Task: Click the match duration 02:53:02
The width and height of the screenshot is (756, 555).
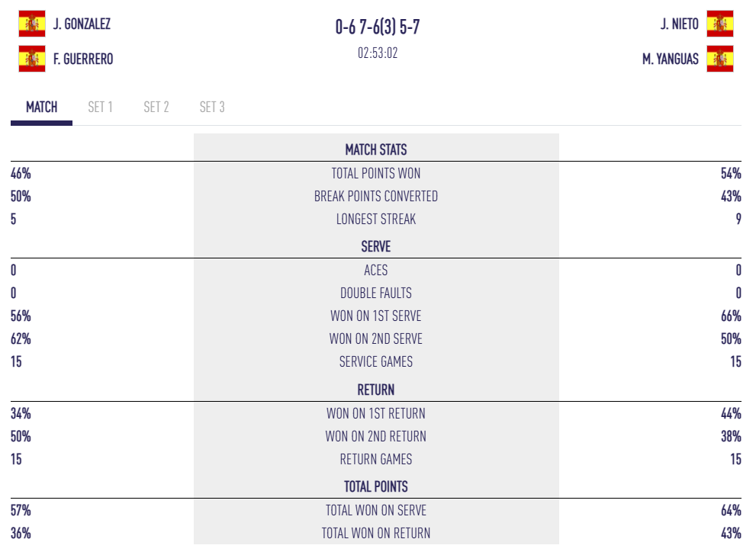Action: click(x=377, y=53)
